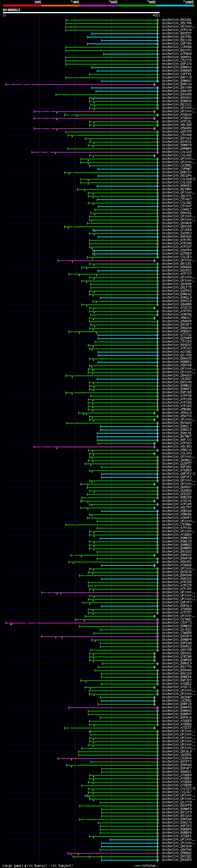Click cyan alignment bar of UniRef100_Q9C6G4

(x=130, y=846)
